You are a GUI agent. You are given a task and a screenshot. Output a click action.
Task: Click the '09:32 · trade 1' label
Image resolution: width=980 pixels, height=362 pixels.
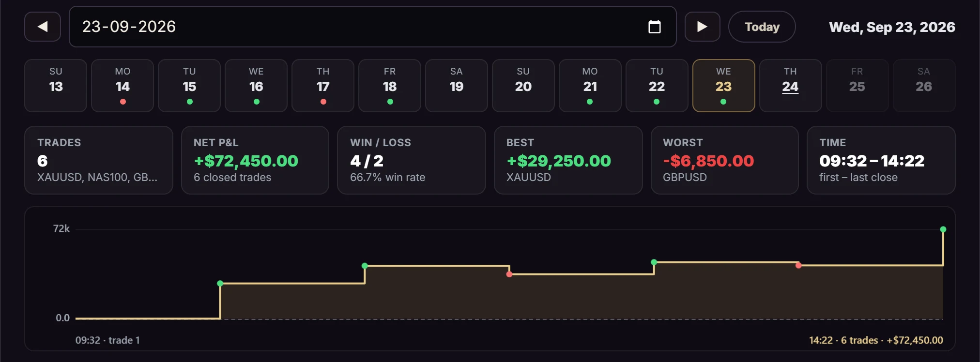pyautogui.click(x=107, y=340)
